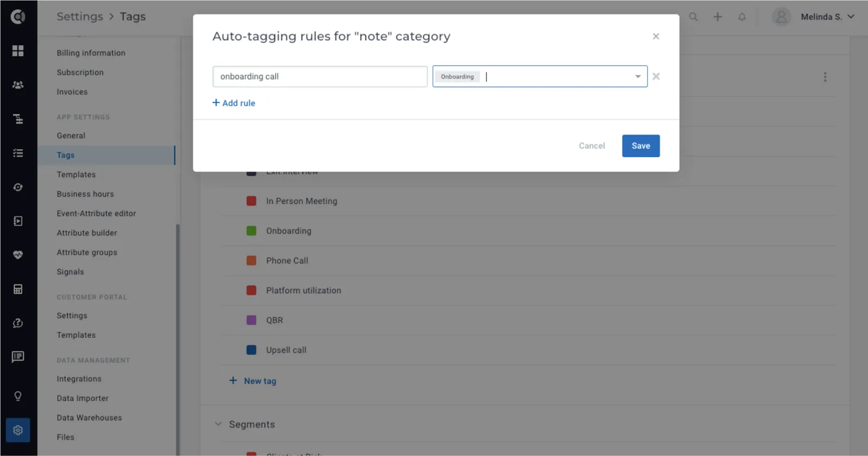Open the notifications bell icon

[742, 17]
